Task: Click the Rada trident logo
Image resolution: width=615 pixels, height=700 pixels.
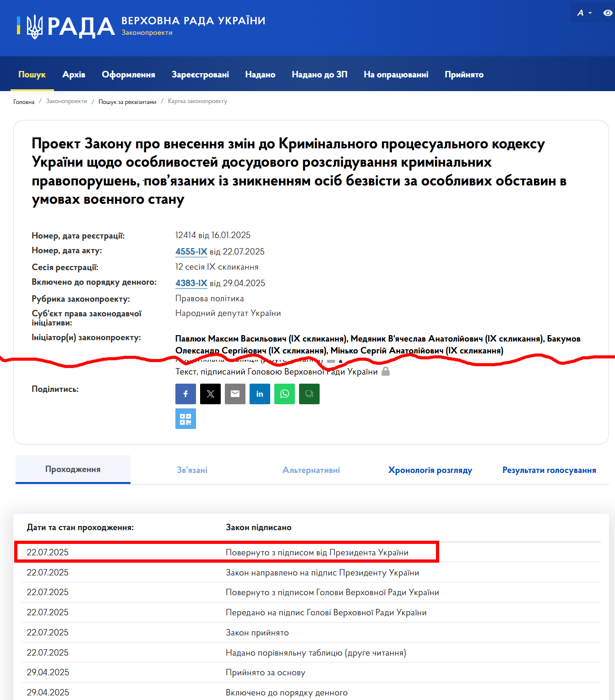Action: coord(34,27)
